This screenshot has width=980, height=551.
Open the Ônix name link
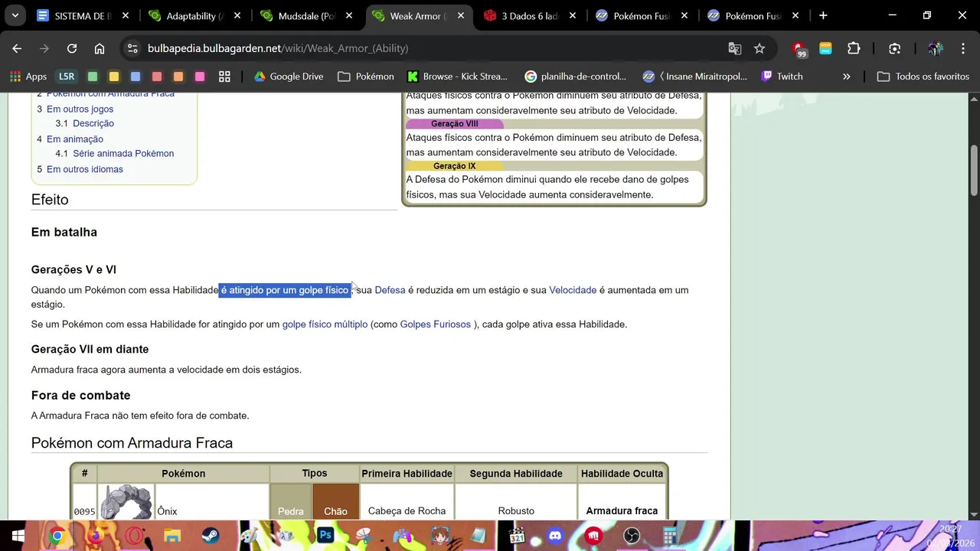tap(167, 511)
